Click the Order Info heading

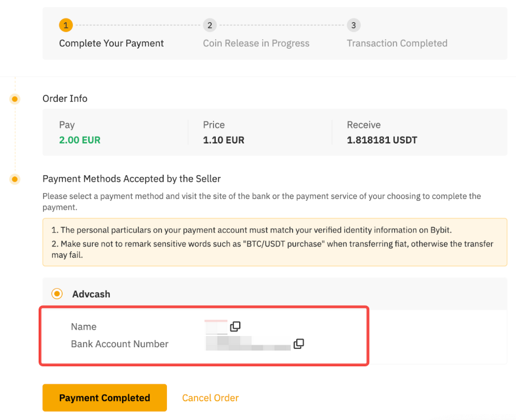(x=65, y=99)
